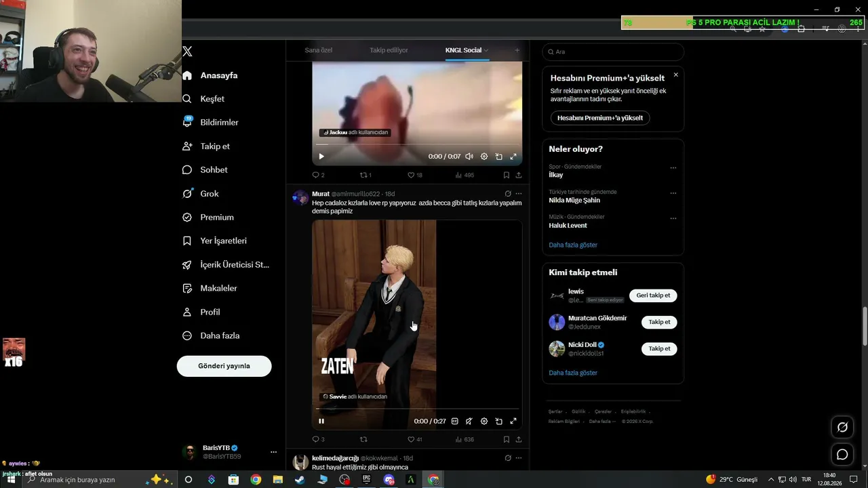Screen dimensions: 868x488
Task: Open more options on kelimedağarcığı post
Action: click(x=519, y=458)
